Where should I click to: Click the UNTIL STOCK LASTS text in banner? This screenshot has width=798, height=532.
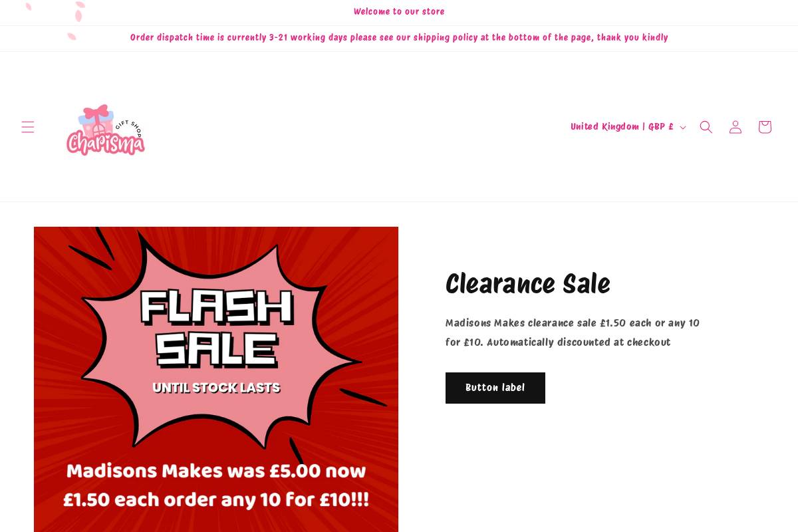[216, 388]
